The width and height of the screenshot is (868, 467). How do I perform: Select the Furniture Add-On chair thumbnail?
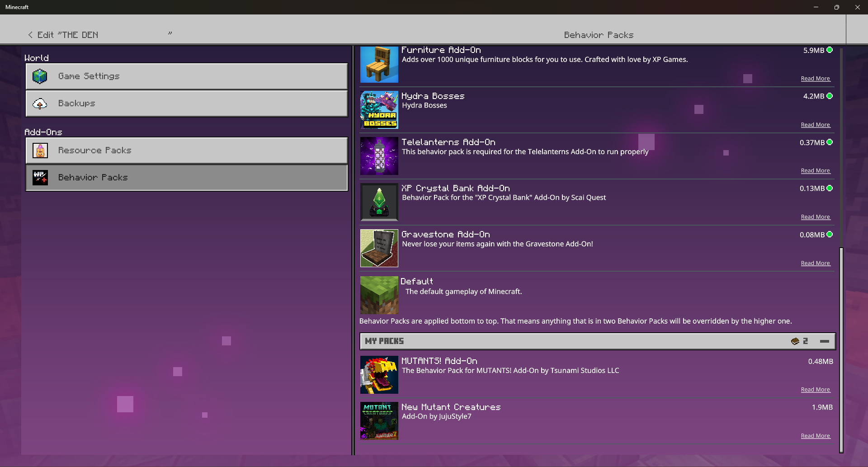(379, 64)
